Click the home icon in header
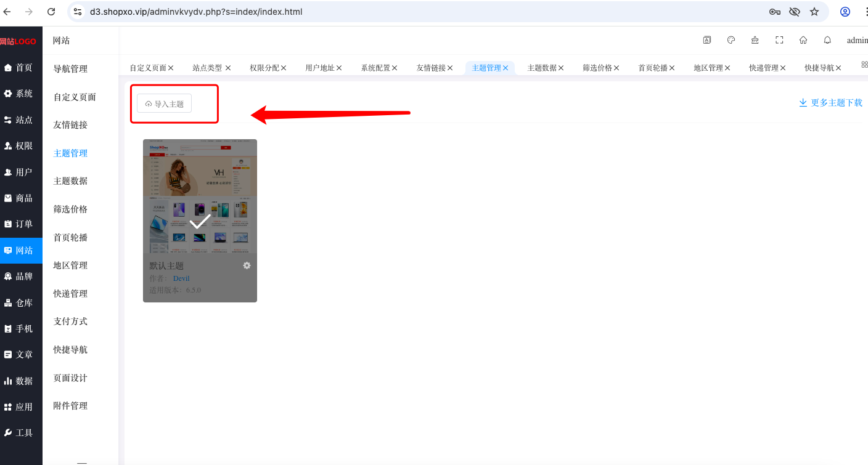The image size is (868, 465). (803, 40)
